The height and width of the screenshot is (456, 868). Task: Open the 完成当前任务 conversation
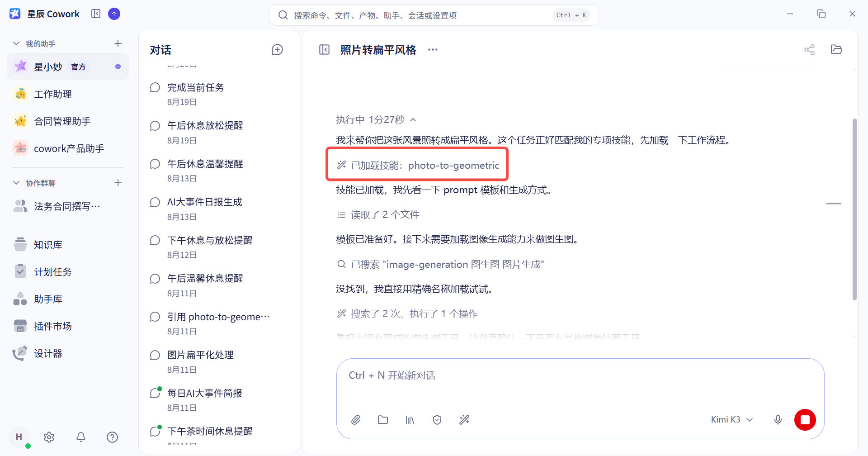coord(218,94)
